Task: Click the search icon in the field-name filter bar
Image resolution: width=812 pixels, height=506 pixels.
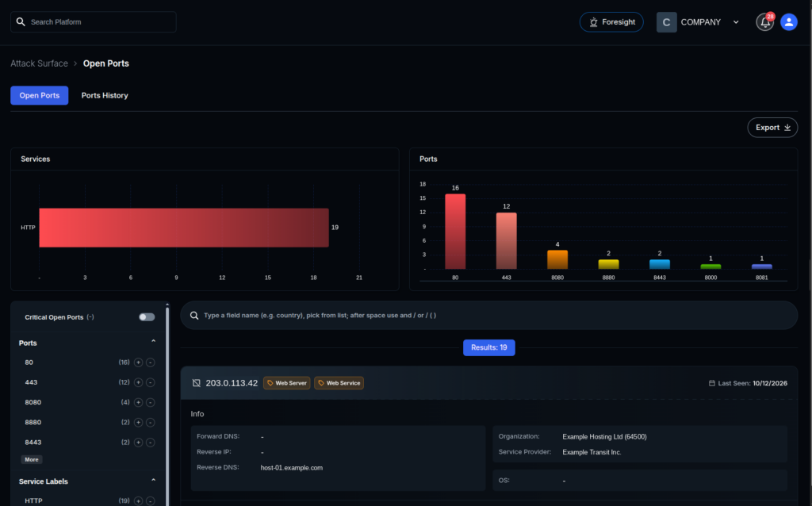Action: [194, 316]
